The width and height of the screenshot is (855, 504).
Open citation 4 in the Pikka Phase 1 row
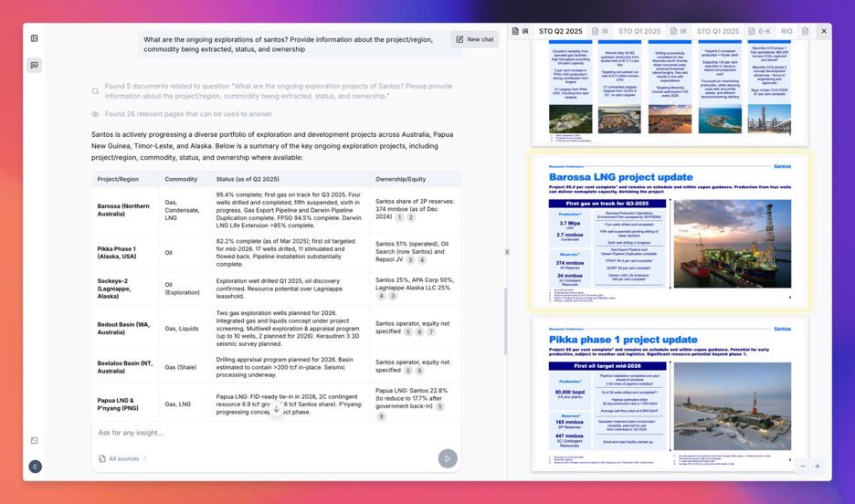422,260
